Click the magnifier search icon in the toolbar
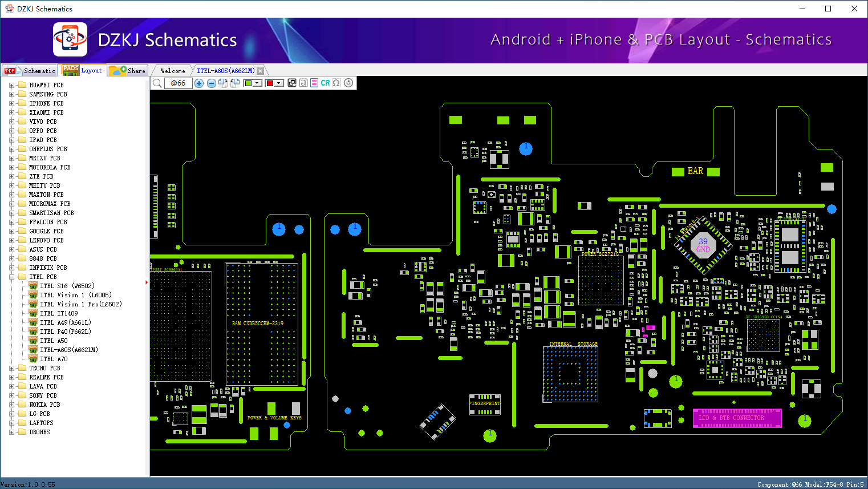 click(x=157, y=83)
